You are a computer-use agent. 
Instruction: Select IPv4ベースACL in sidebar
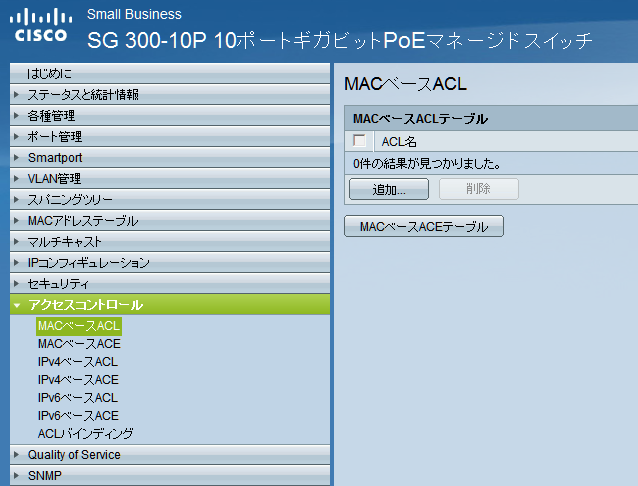pyautogui.click(x=78, y=362)
